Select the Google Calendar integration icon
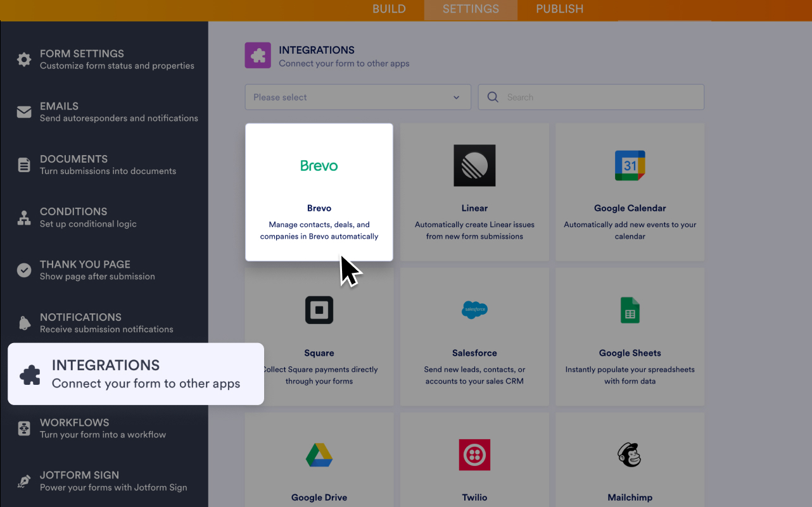 click(630, 165)
